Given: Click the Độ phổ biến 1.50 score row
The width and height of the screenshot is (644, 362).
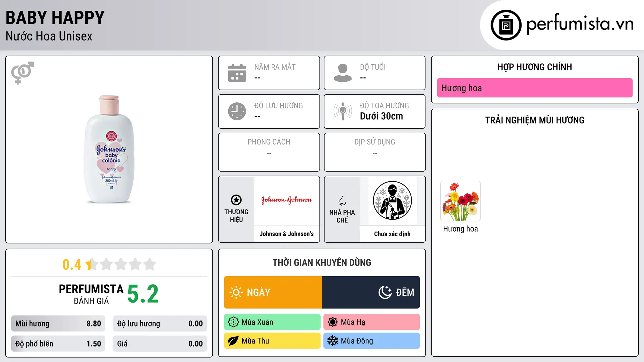Looking at the screenshot, I should [x=58, y=344].
